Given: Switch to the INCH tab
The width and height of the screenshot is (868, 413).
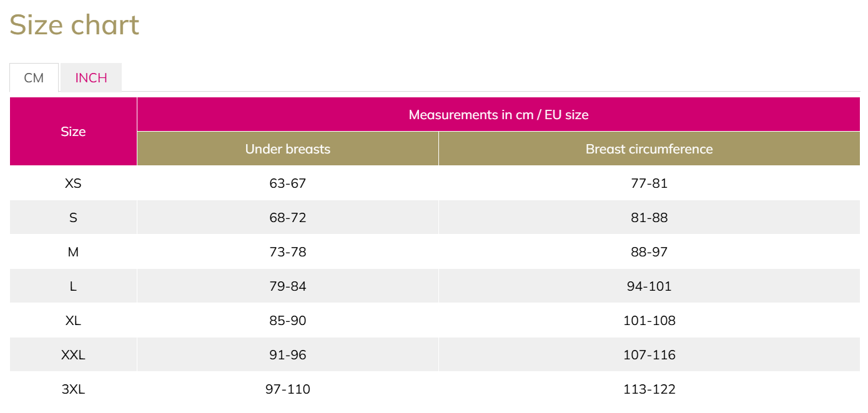Looking at the screenshot, I should (91, 78).
